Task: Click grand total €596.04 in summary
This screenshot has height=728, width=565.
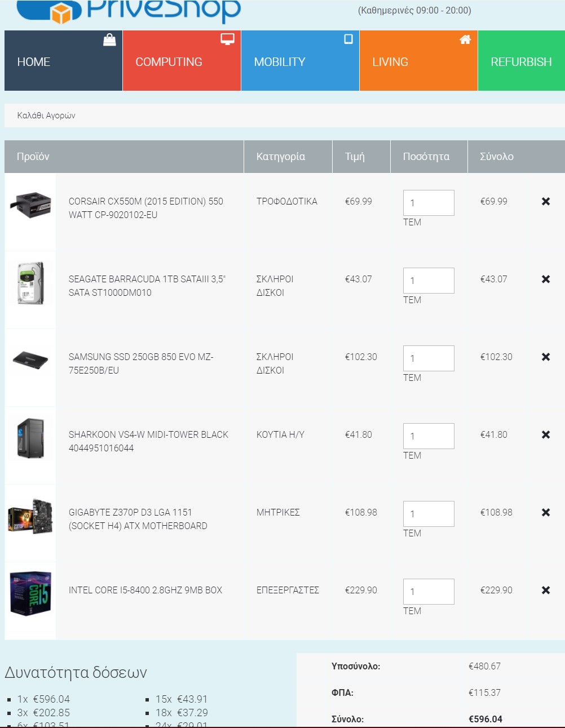Action: [485, 719]
